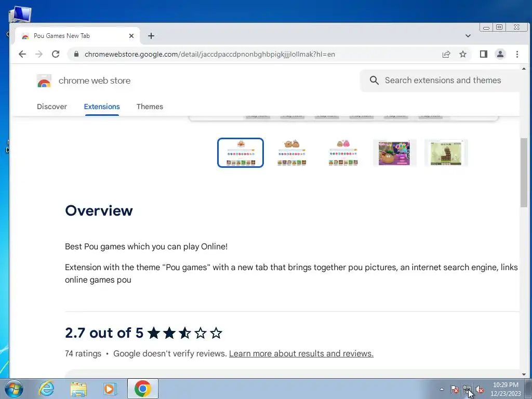
Task: Switch to the Extensions tab
Action: (102, 107)
